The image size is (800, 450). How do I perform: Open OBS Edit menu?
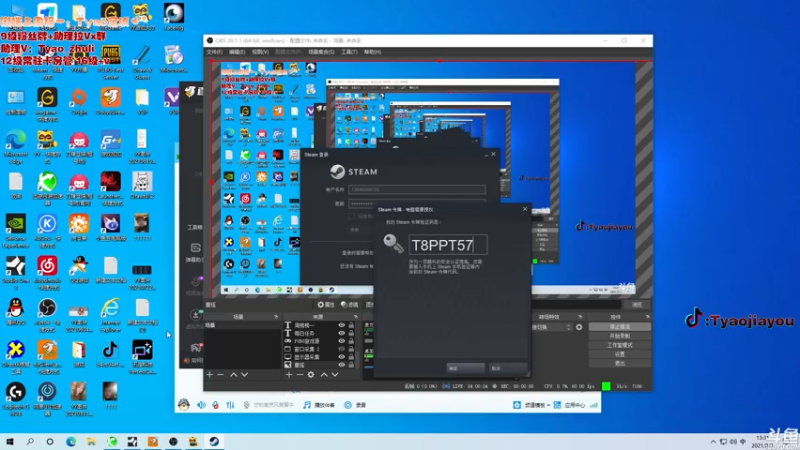tap(237, 52)
